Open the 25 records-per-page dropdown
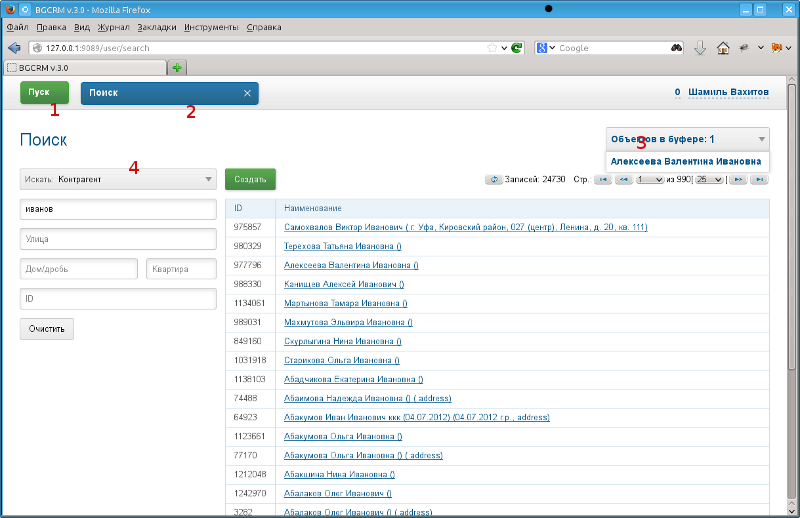 (709, 180)
